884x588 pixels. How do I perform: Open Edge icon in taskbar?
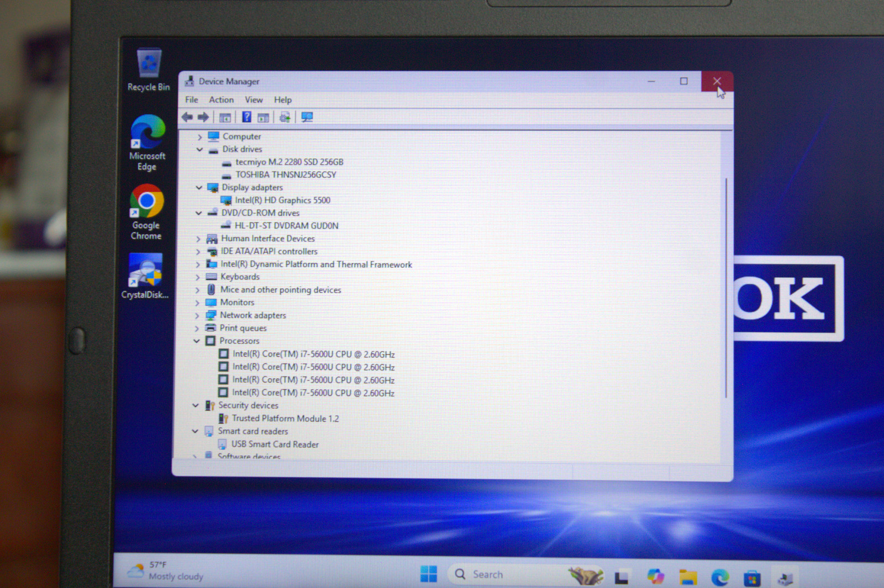pos(720,578)
